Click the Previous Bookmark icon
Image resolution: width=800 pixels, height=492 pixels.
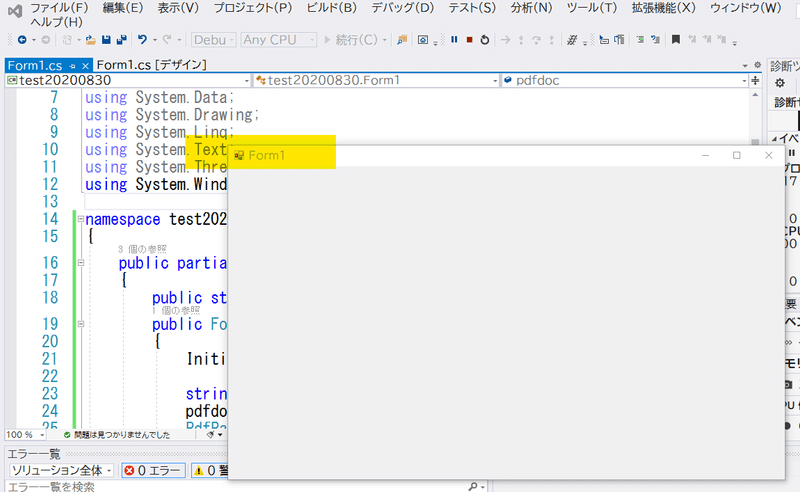[692, 39]
